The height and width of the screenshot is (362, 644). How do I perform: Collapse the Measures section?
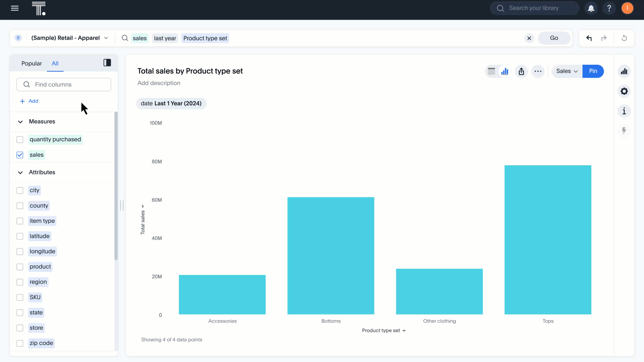[20, 122]
